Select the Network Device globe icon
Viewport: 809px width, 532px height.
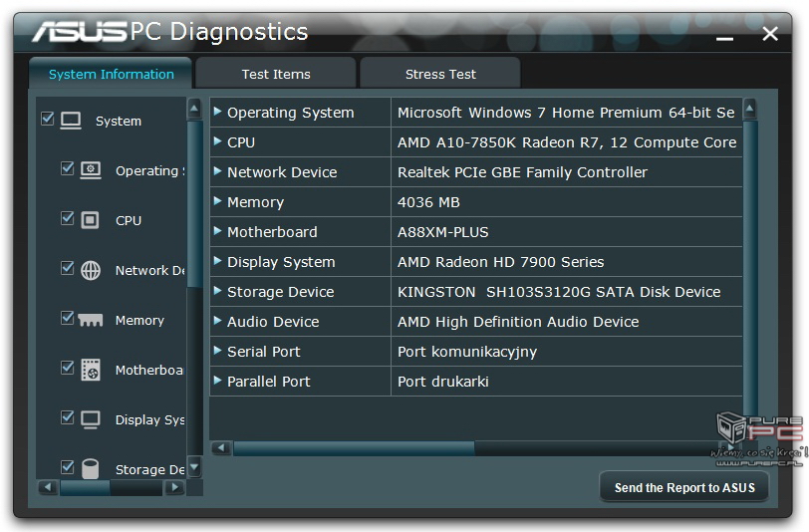click(x=91, y=270)
